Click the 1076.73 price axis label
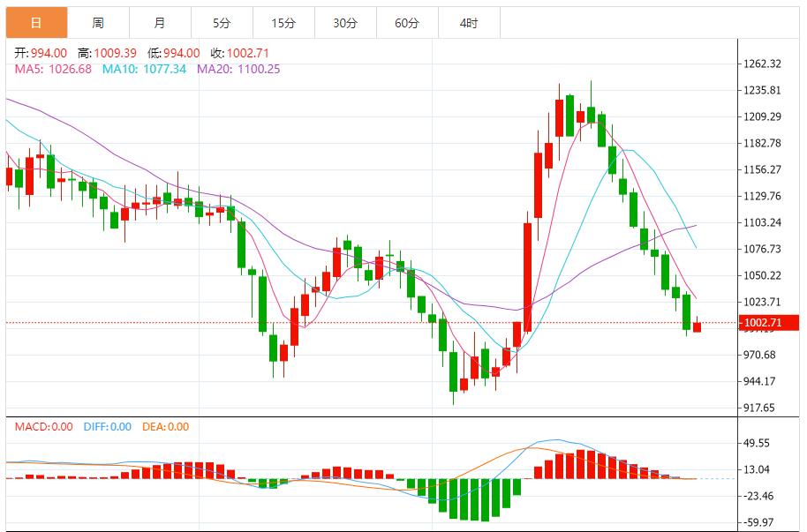807x532 pixels. (x=762, y=249)
